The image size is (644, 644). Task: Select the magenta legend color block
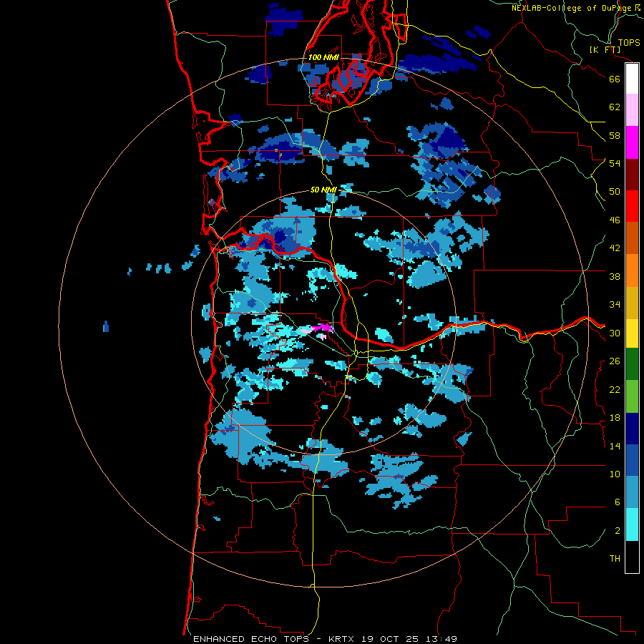(x=632, y=142)
